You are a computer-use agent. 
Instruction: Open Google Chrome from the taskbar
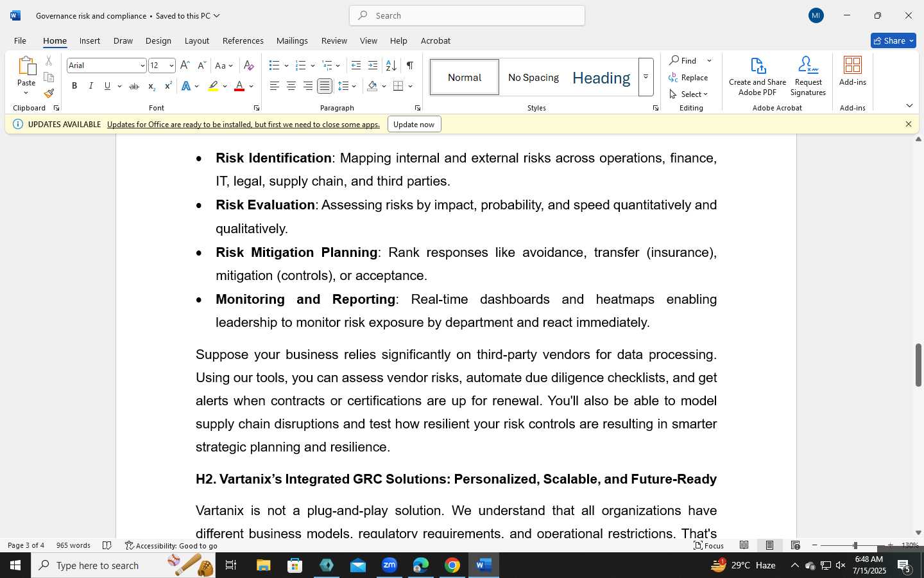pos(452,565)
